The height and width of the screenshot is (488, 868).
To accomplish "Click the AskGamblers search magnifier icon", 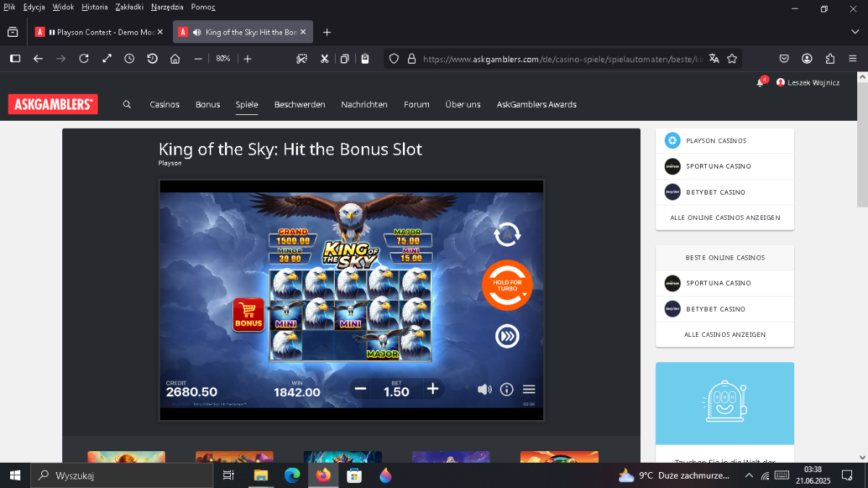I will [127, 104].
